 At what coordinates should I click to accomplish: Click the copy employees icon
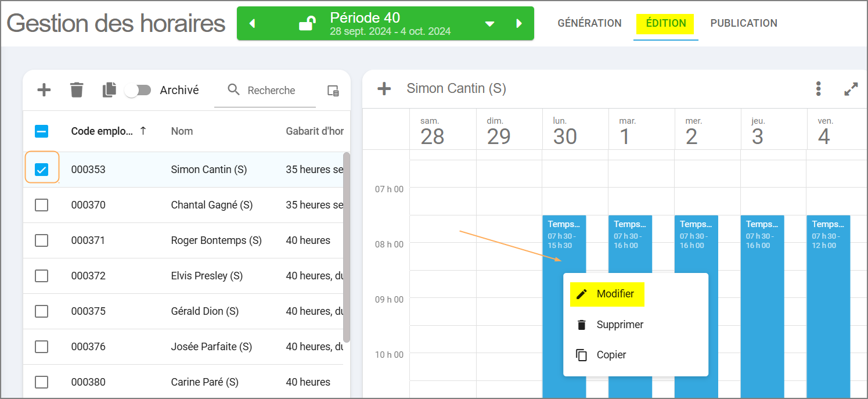pos(109,90)
